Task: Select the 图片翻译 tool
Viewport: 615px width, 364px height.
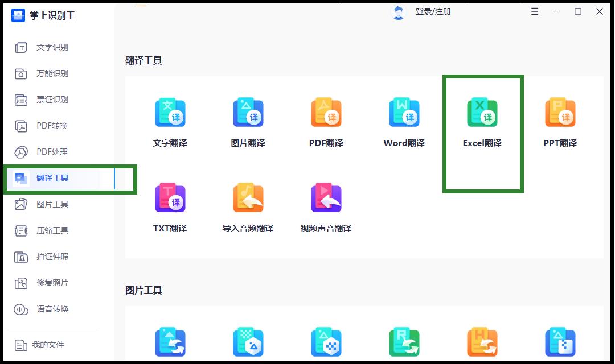Action: [x=248, y=119]
